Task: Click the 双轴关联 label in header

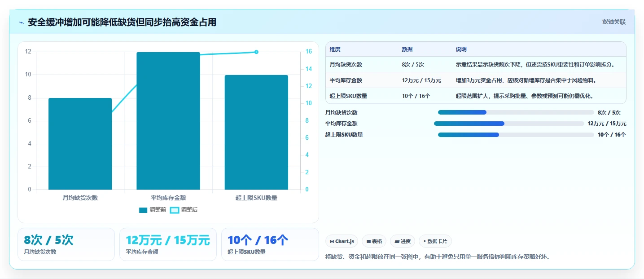Action: click(613, 22)
